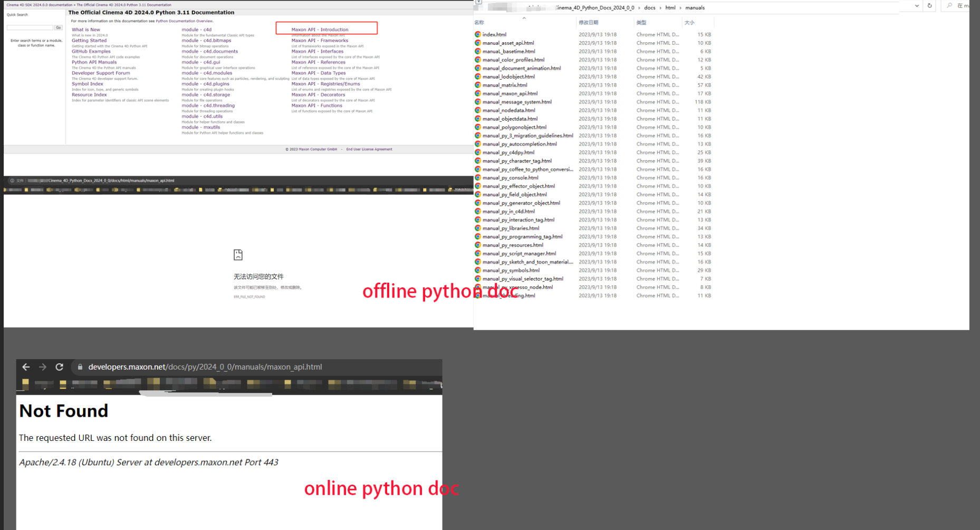Click the Chrome icon beside manual_objectdata.html

pyautogui.click(x=478, y=119)
